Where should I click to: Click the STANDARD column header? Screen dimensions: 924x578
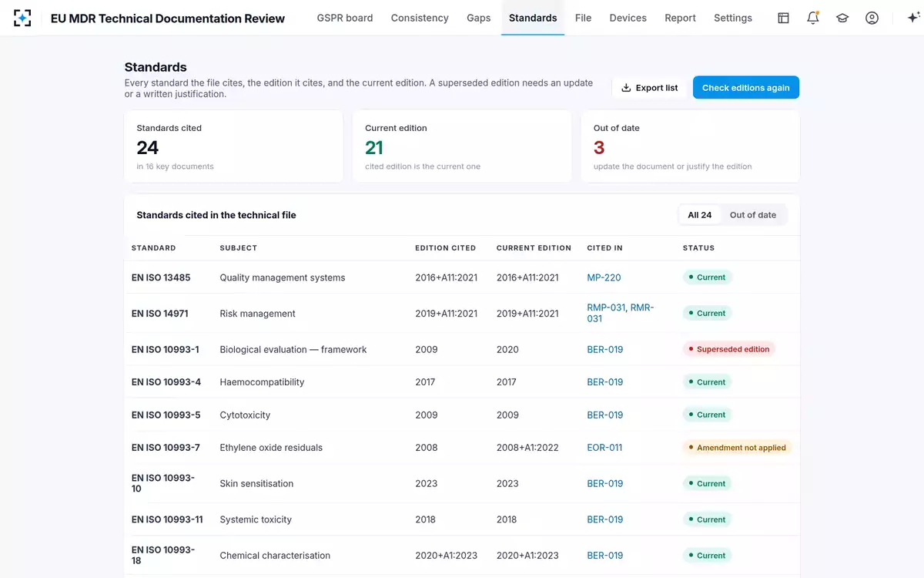[x=154, y=248]
